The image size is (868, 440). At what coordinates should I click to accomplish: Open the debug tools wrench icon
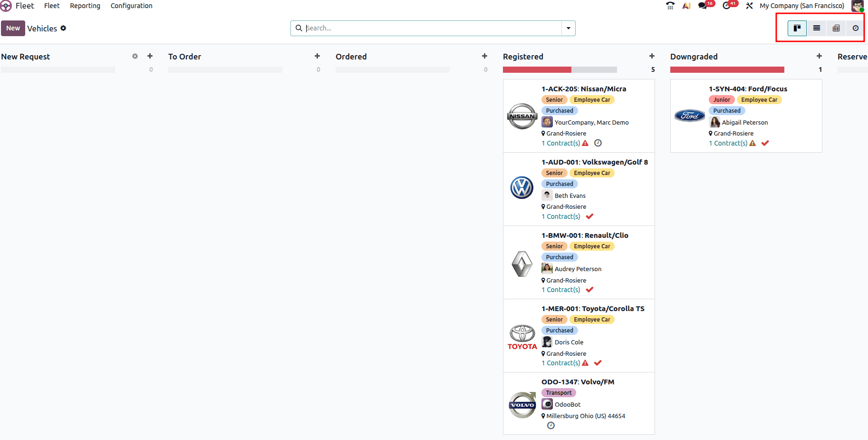click(749, 6)
